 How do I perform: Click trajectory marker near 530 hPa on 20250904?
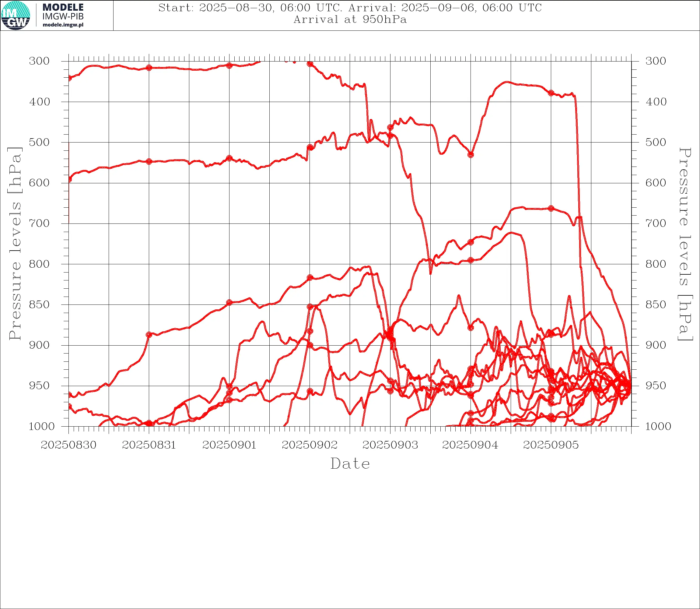click(471, 155)
